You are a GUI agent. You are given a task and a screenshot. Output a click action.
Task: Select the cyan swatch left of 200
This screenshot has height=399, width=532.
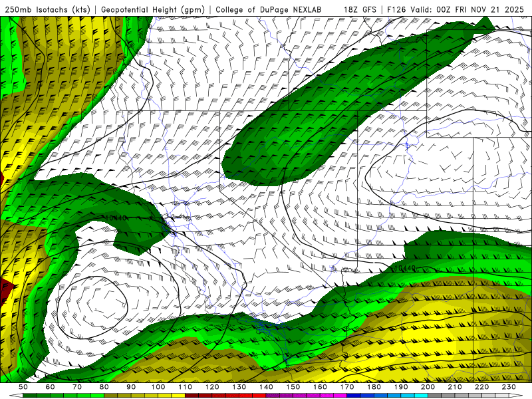tap(421, 396)
